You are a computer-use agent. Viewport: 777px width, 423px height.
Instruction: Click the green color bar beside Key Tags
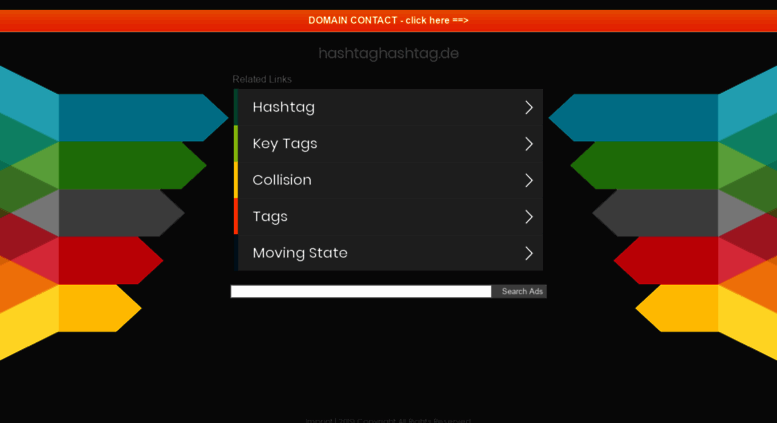pyautogui.click(x=236, y=144)
